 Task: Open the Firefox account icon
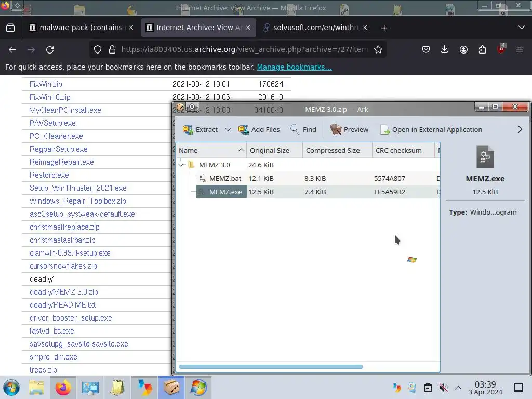tap(463, 49)
